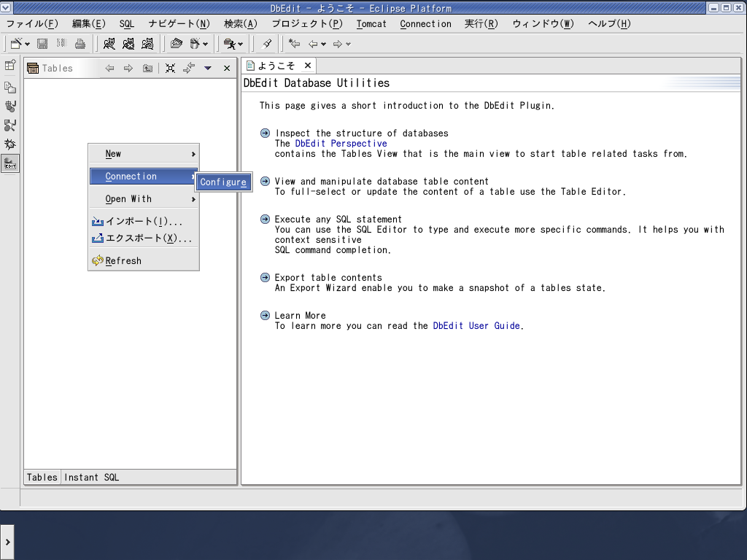Select the ようこそ editor tab
The height and width of the screenshot is (560, 747).
point(276,66)
